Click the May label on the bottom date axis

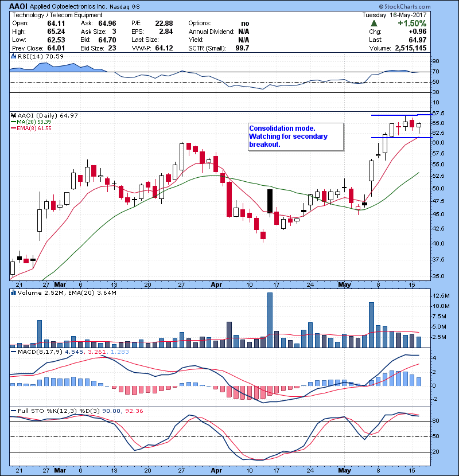[344, 470]
